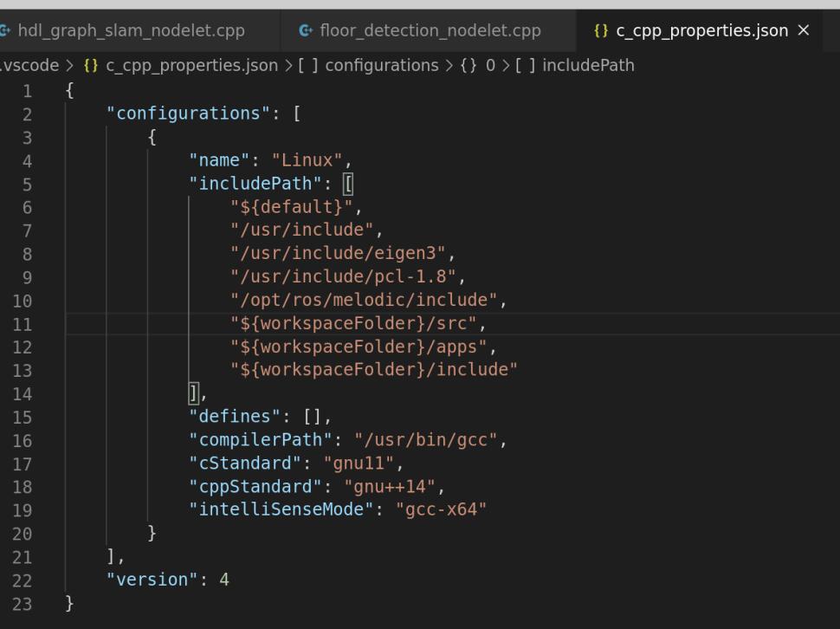Click the "${workspaceFolder}/include" entry
840x629 pixels.
click(x=374, y=370)
